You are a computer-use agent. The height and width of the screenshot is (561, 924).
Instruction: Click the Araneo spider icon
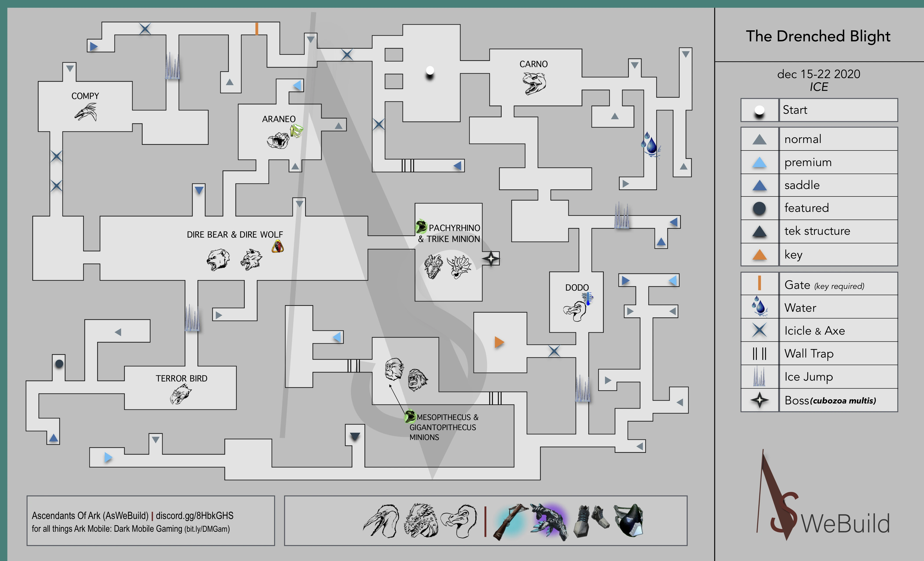[278, 141]
